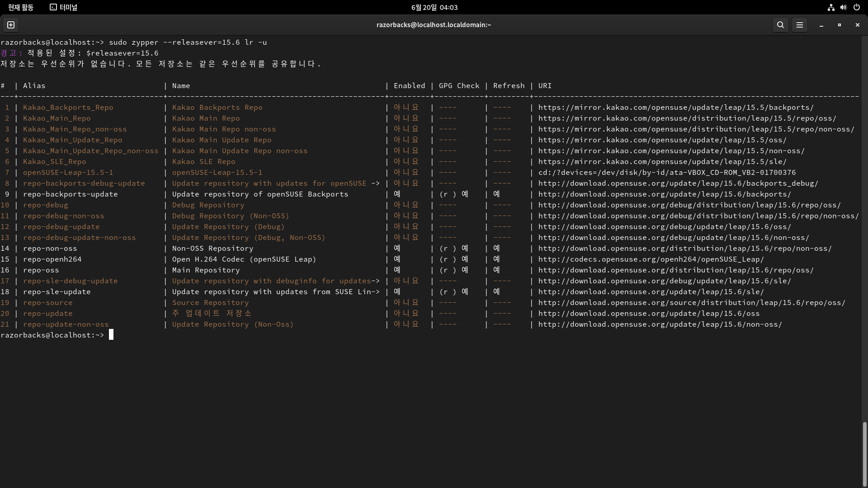Maximize the terminal window

(x=839, y=25)
